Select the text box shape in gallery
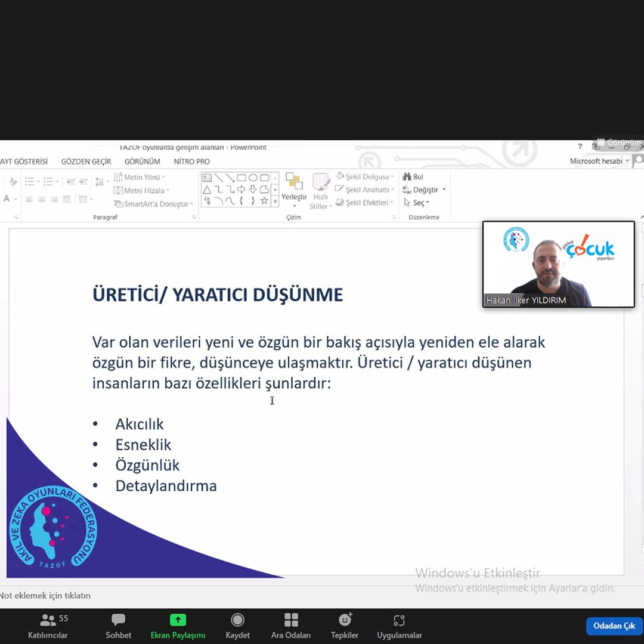 pyautogui.click(x=207, y=178)
